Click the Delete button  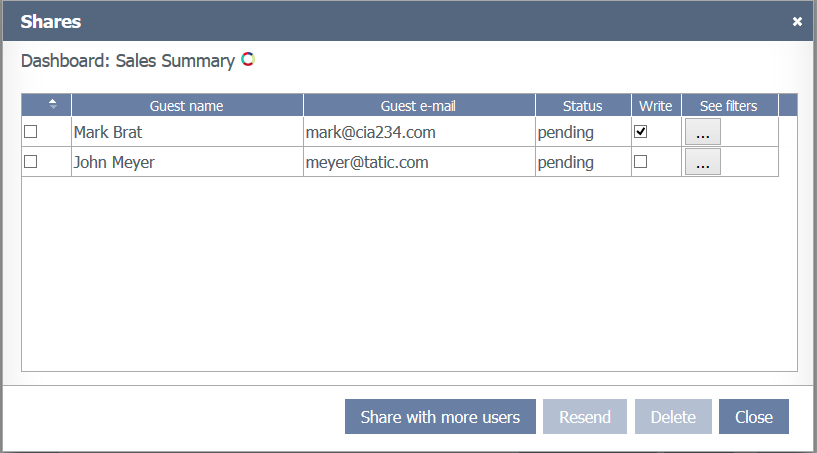click(672, 417)
